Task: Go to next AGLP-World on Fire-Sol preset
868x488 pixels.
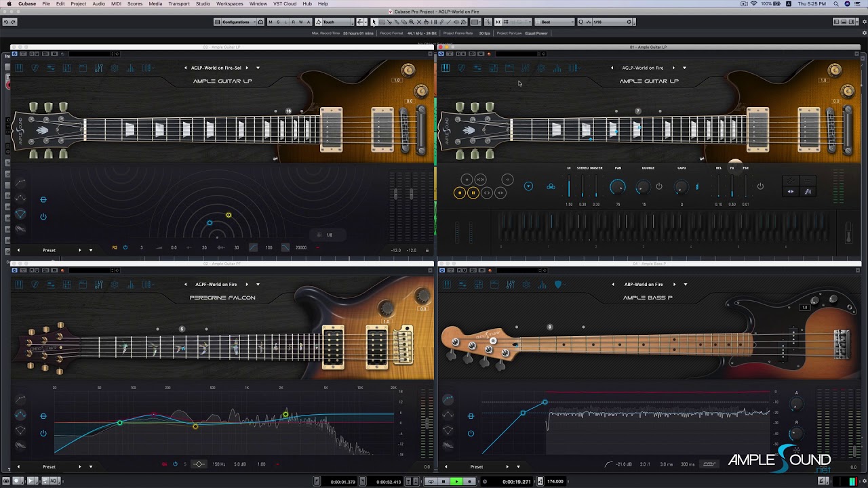Action: click(247, 68)
